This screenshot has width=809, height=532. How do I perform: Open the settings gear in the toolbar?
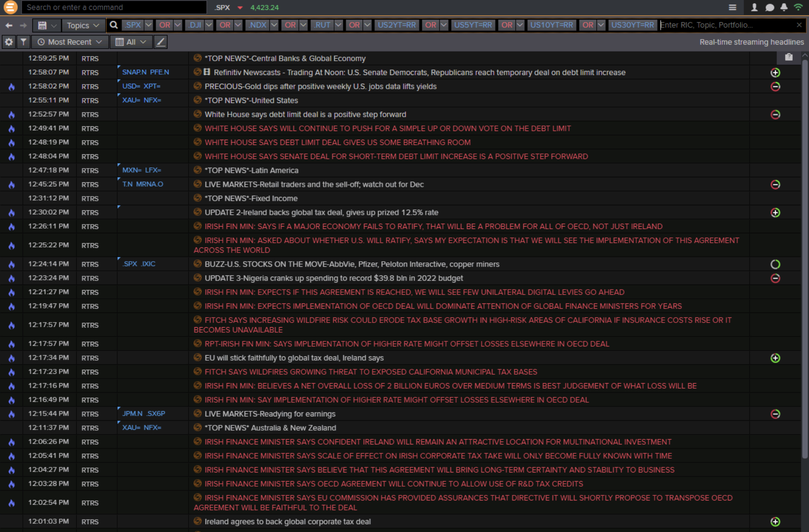pyautogui.click(x=9, y=42)
